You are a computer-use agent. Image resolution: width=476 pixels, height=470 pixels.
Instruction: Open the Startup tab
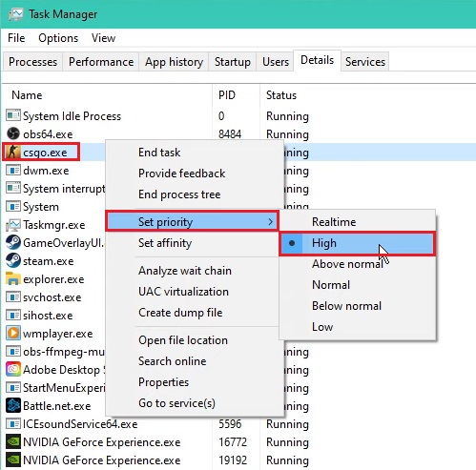[x=233, y=62]
